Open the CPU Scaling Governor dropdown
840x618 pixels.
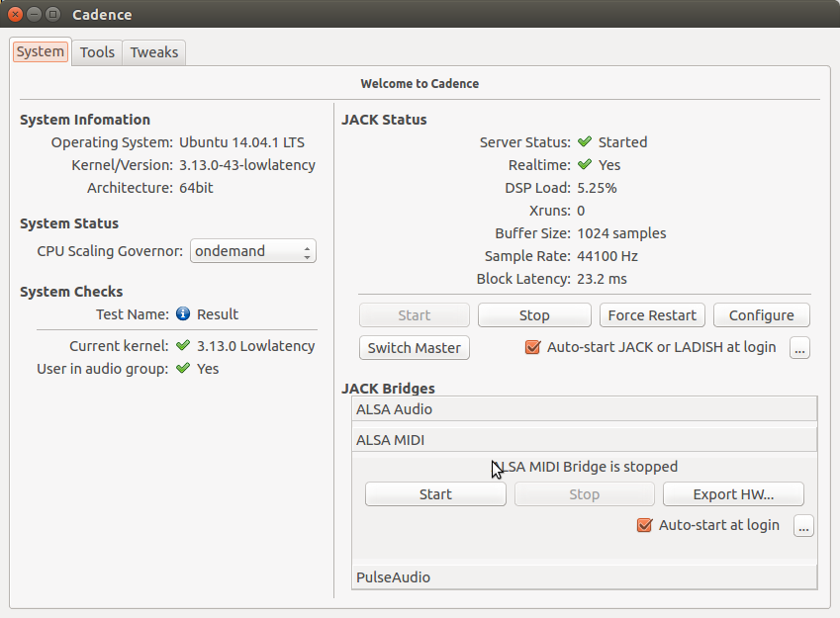[253, 251]
